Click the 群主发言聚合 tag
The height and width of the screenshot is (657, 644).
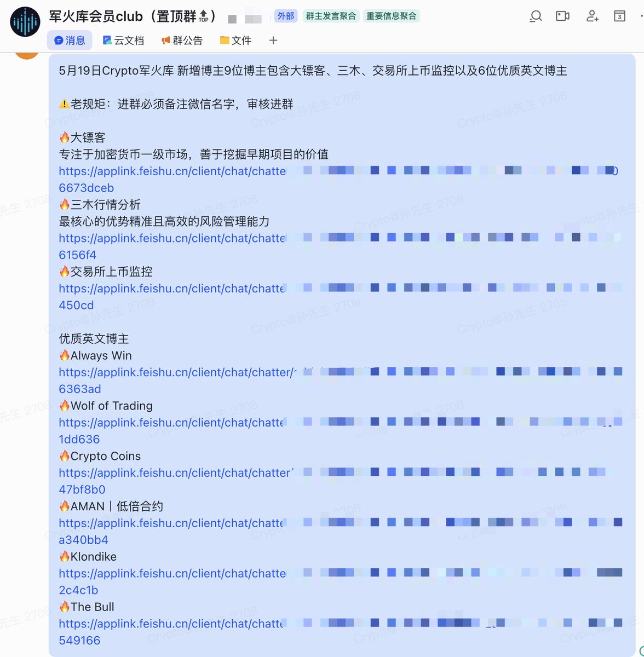pyautogui.click(x=331, y=16)
